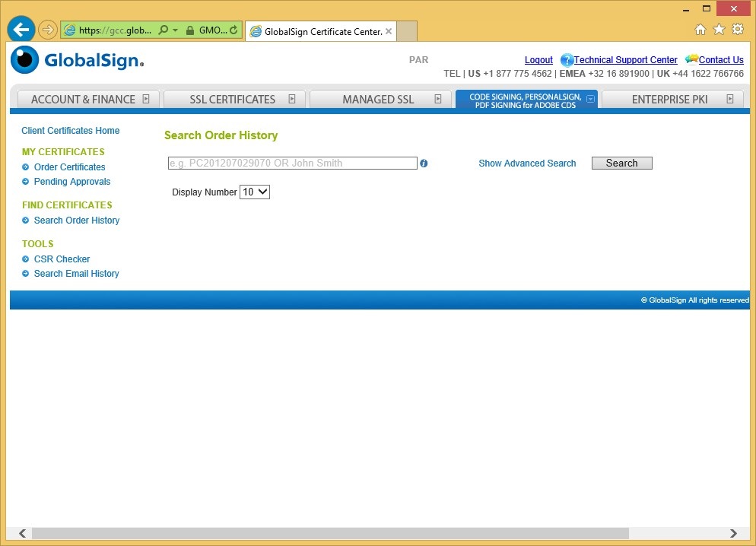756x546 pixels.
Task: Switch to Account & Finance tab
Action: tap(88, 100)
